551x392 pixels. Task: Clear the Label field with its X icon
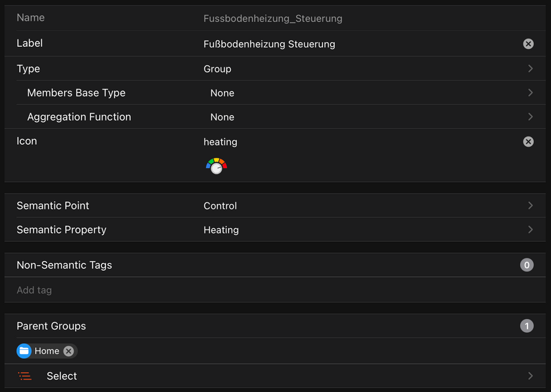click(528, 44)
